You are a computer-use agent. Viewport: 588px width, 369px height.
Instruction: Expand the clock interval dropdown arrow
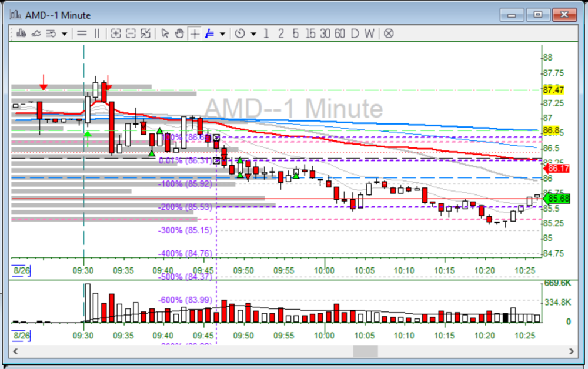click(253, 34)
